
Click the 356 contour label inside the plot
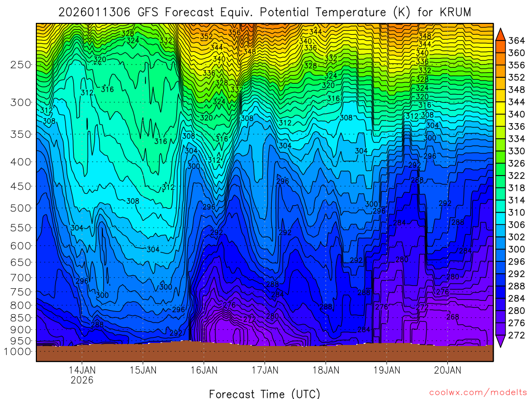[234, 33]
